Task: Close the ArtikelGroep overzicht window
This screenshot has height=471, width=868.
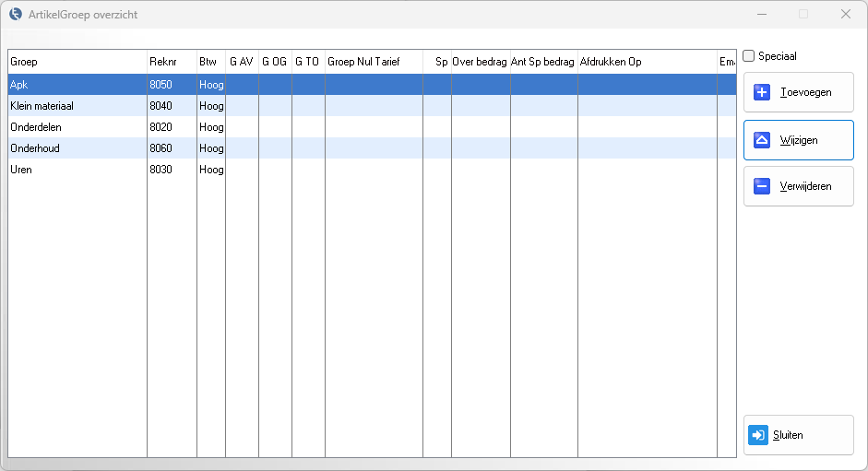Action: click(x=845, y=14)
